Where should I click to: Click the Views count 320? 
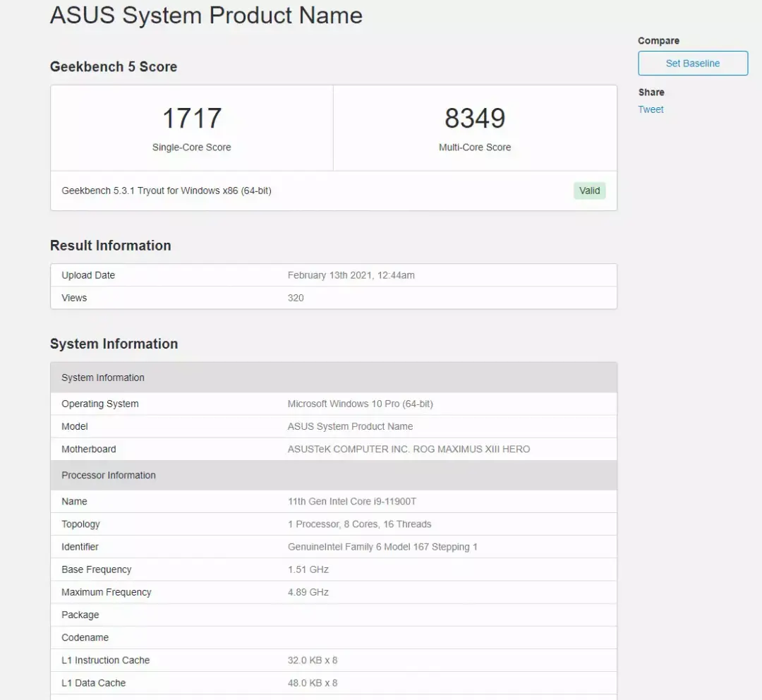tap(296, 298)
